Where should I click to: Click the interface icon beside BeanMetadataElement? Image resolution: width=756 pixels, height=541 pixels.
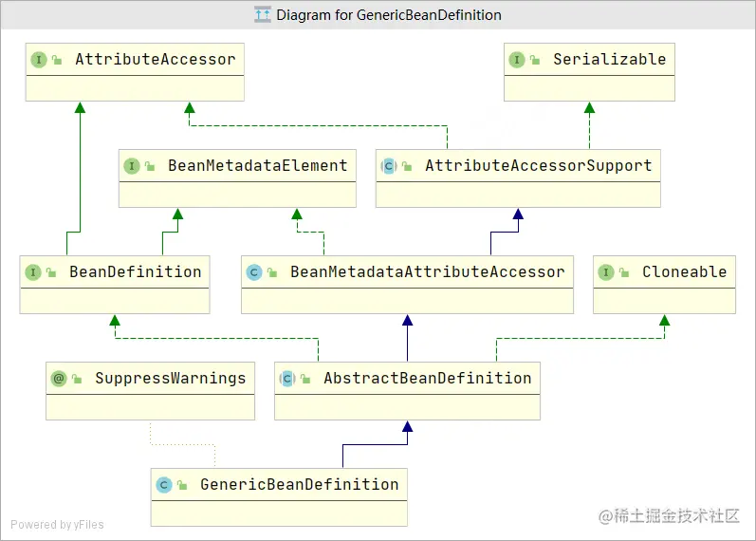click(132, 166)
